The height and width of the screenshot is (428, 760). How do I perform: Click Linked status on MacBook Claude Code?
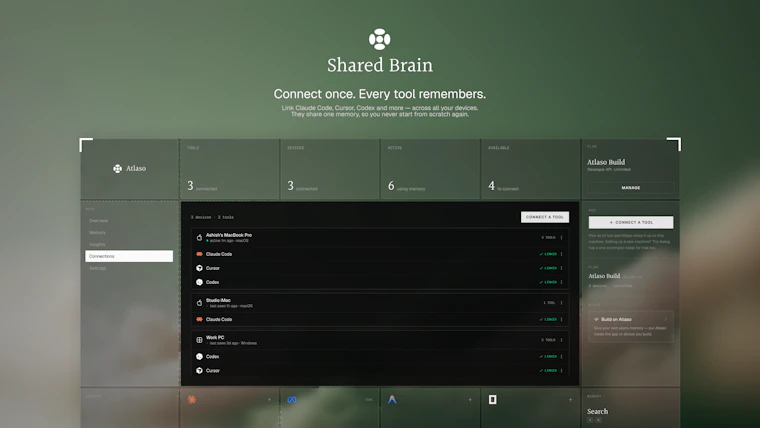tap(548, 254)
